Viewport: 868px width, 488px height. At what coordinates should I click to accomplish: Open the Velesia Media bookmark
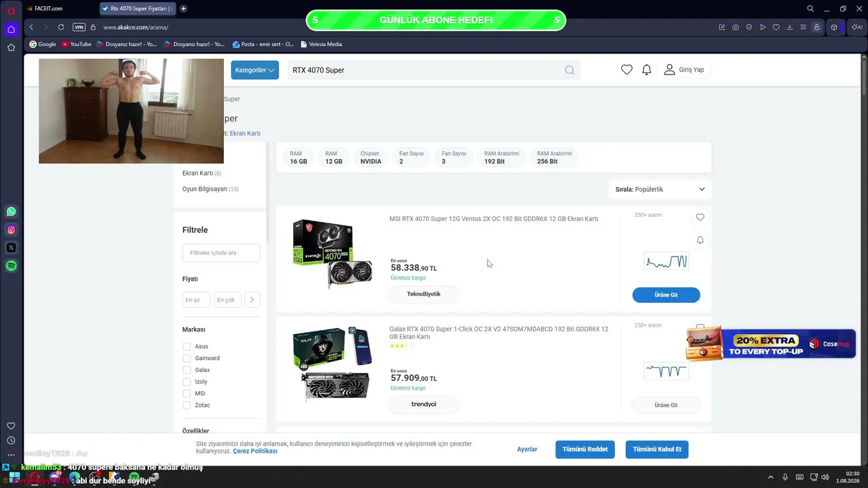pyautogui.click(x=321, y=44)
